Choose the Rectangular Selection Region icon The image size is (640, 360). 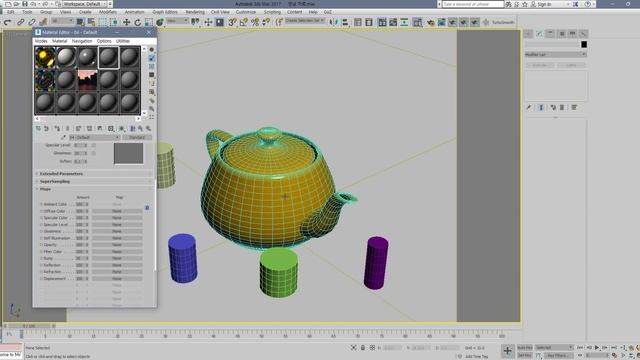[102, 22]
